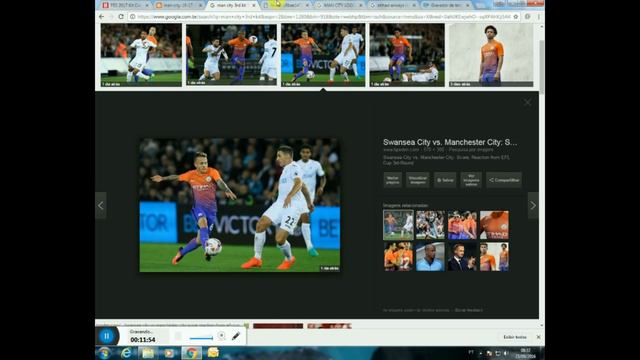Click the 'Salvar' button
This screenshot has height=360, width=640.
(x=445, y=180)
